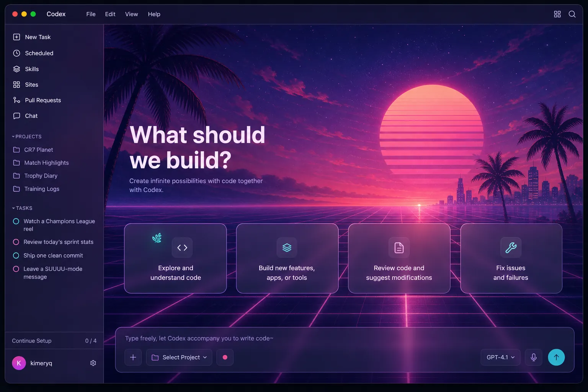This screenshot has height=392, width=588.
Task: Click the plus attach button in prompt bar
Action: pos(133,357)
